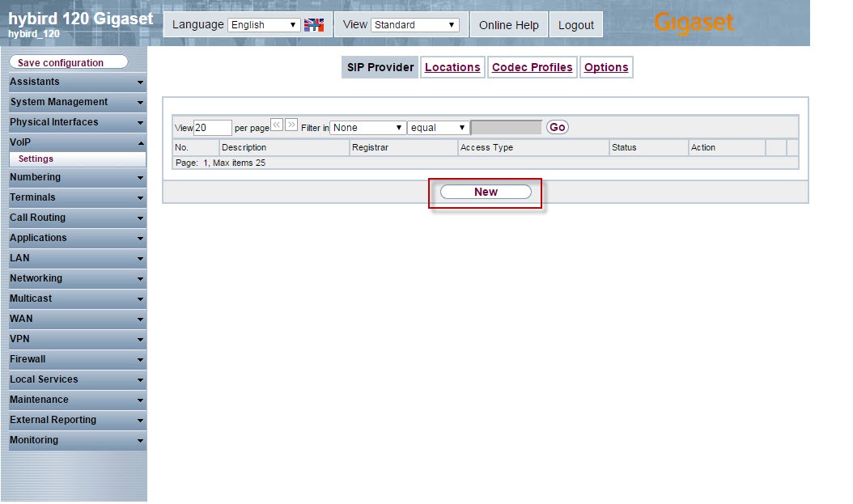
Task: Click the Page: 1, Max items 25 text
Action: [220, 163]
